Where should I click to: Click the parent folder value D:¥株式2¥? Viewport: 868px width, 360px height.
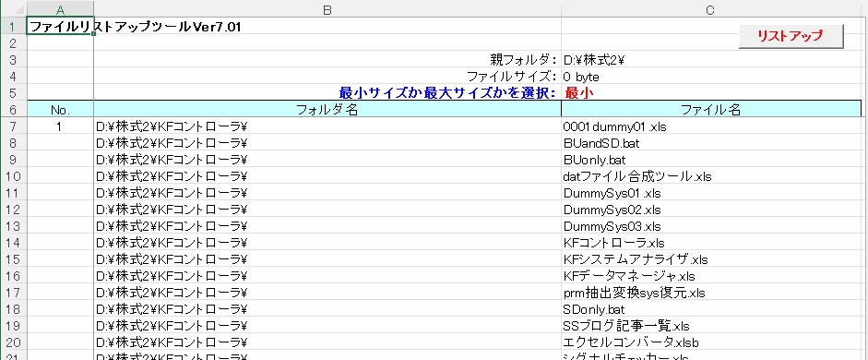click(x=594, y=59)
